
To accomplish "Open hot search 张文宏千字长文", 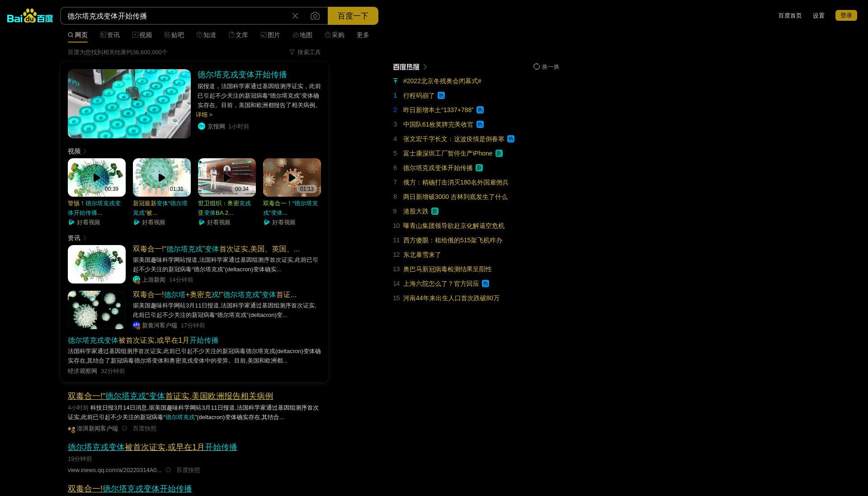I will [x=454, y=139].
